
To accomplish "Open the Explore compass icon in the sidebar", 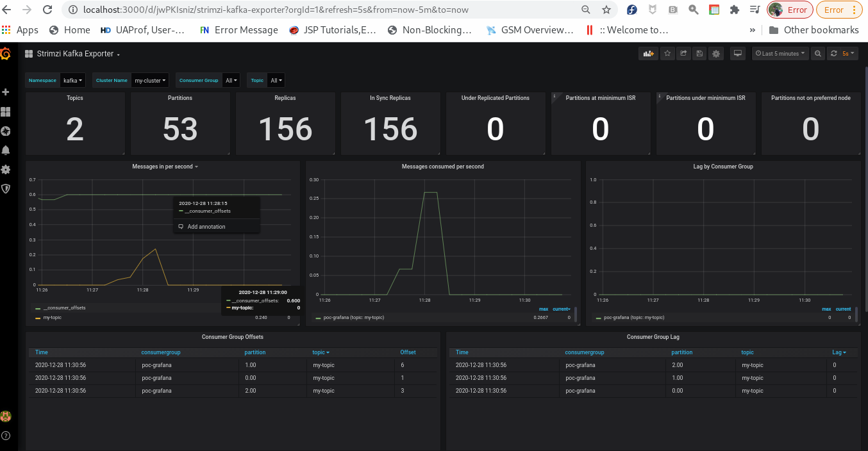I will pyautogui.click(x=6, y=131).
